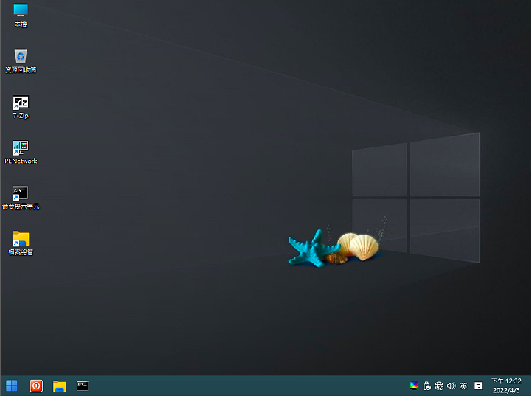Open the clock showing 下午 12:32
532x396 pixels.
[x=506, y=386]
